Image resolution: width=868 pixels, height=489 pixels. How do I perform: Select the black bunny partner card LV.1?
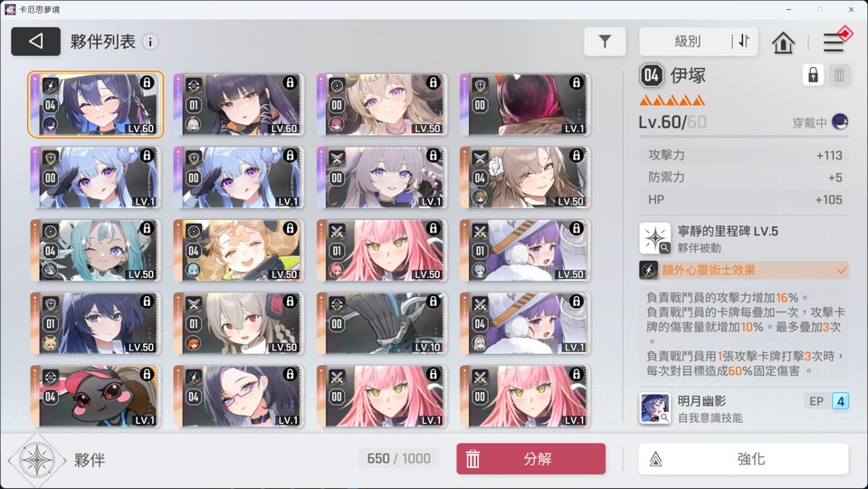(96, 396)
